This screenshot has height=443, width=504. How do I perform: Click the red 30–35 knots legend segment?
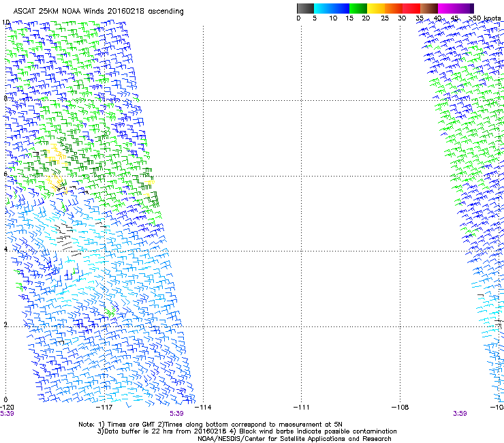coord(411,8)
